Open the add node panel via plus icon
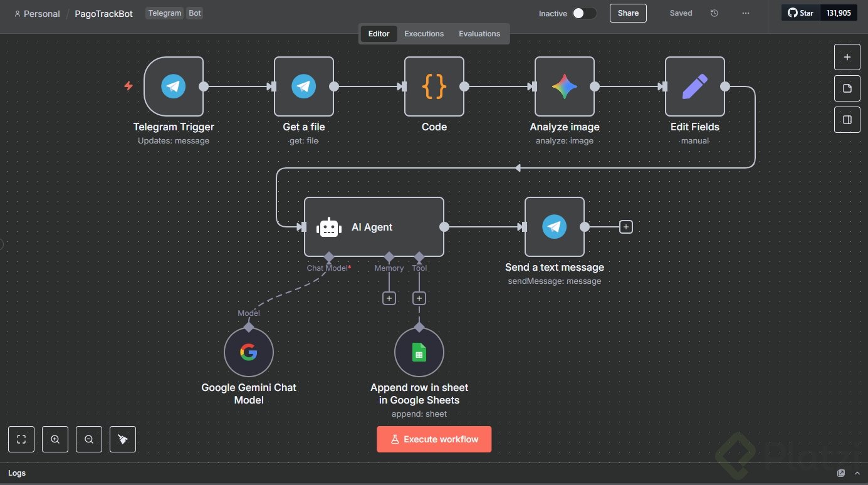The height and width of the screenshot is (485, 868). tap(847, 56)
